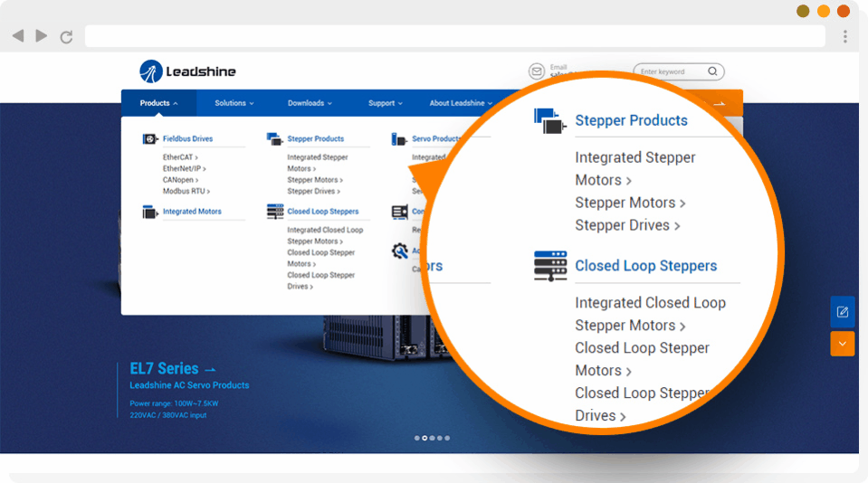Viewport: 868px width, 483px height.
Task: Open the Servo Products category link
Action: click(436, 139)
